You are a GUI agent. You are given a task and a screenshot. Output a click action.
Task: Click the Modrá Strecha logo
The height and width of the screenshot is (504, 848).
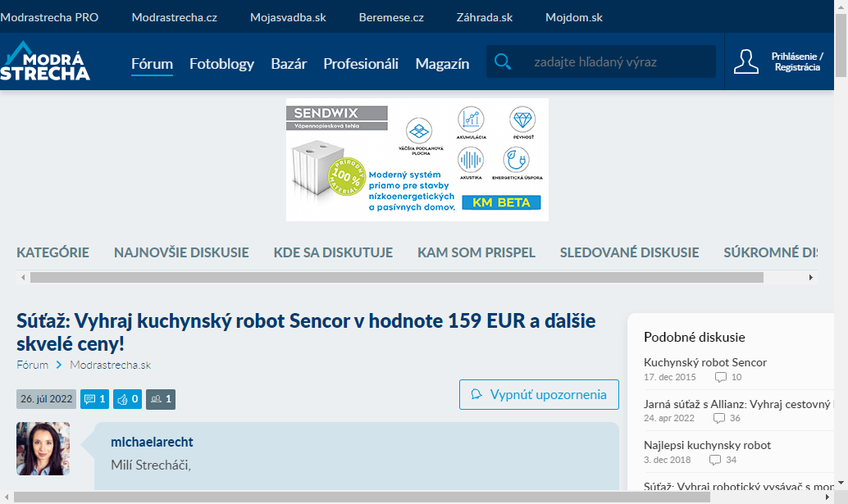pyautogui.click(x=45, y=61)
